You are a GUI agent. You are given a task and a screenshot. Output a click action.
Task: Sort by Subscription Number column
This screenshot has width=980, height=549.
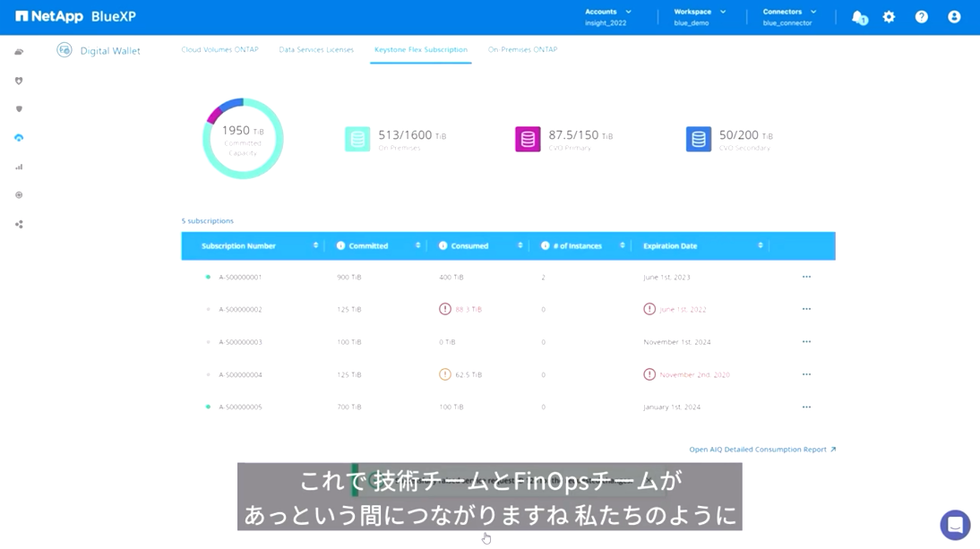coord(315,245)
